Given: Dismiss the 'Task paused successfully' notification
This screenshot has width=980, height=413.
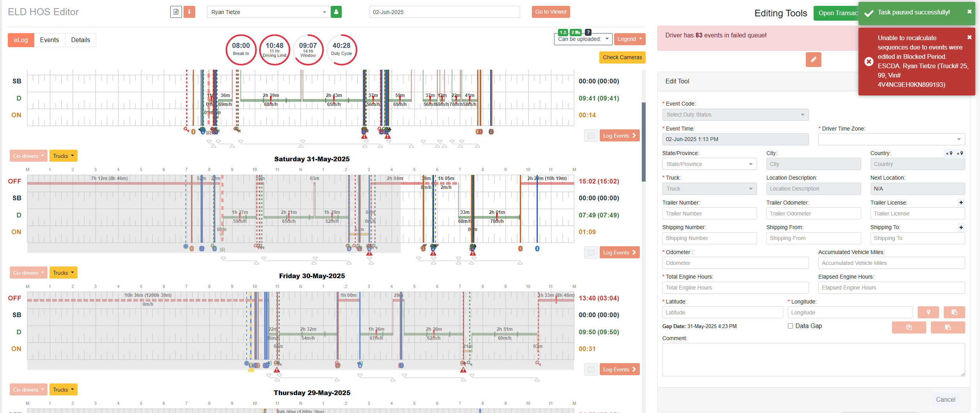Looking at the screenshot, I should pyautogui.click(x=969, y=12).
